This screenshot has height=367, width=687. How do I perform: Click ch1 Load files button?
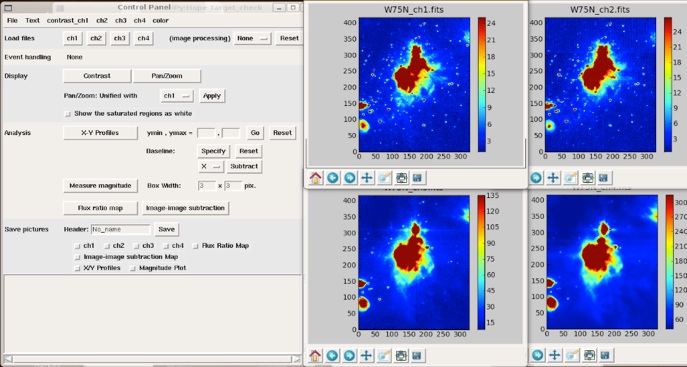(x=72, y=39)
